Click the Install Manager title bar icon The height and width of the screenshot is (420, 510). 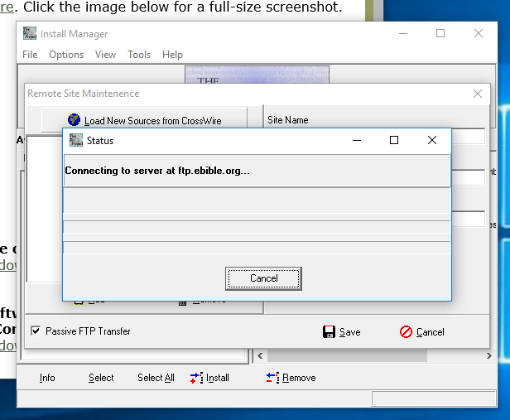30,34
